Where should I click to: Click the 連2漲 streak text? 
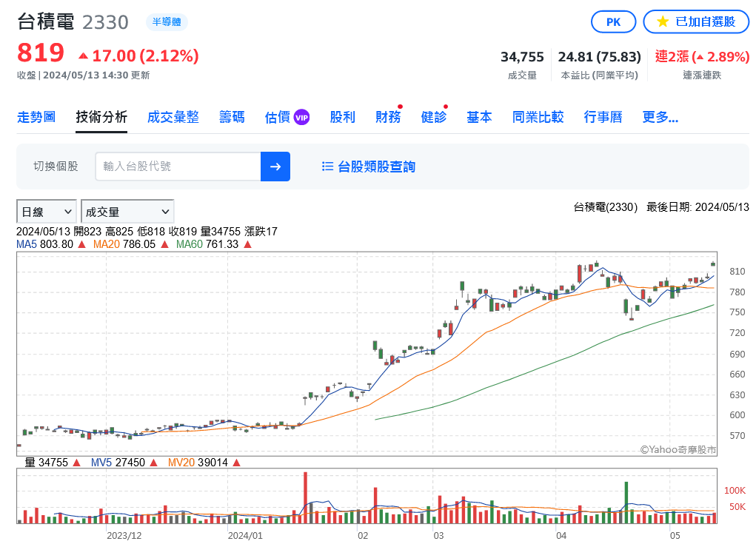[702, 57]
